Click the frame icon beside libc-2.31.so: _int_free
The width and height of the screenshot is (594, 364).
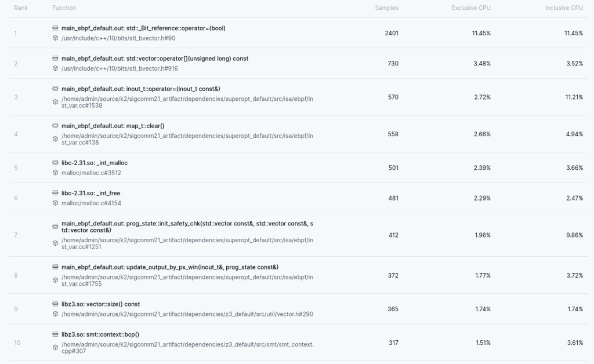tap(56, 193)
